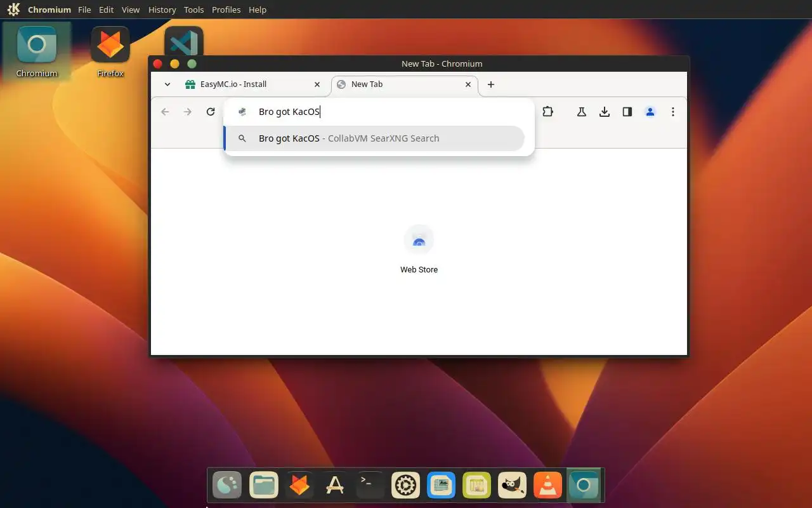Toggle the side panel icon

coord(627,112)
